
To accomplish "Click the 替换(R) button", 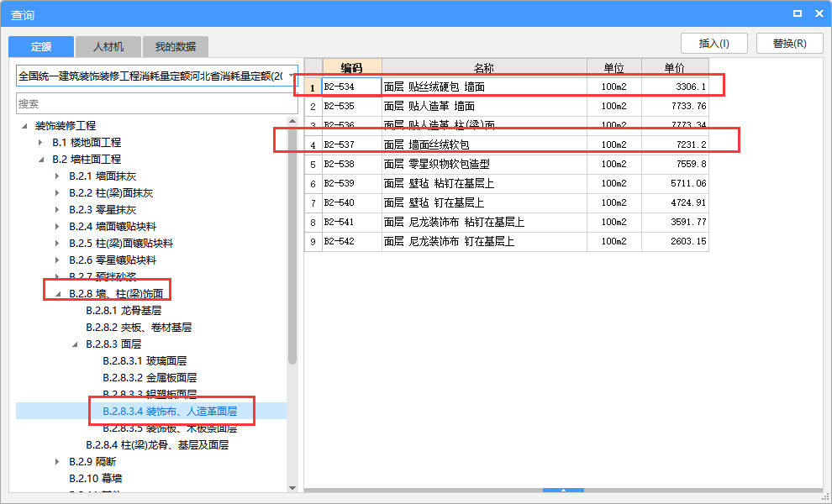I will [789, 44].
